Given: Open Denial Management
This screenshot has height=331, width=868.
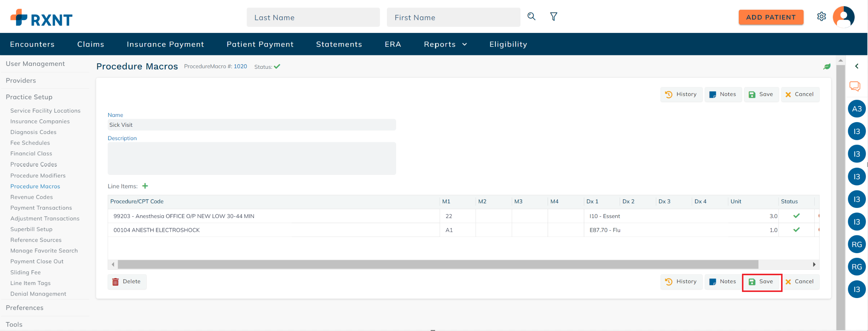Looking at the screenshot, I should click(38, 294).
